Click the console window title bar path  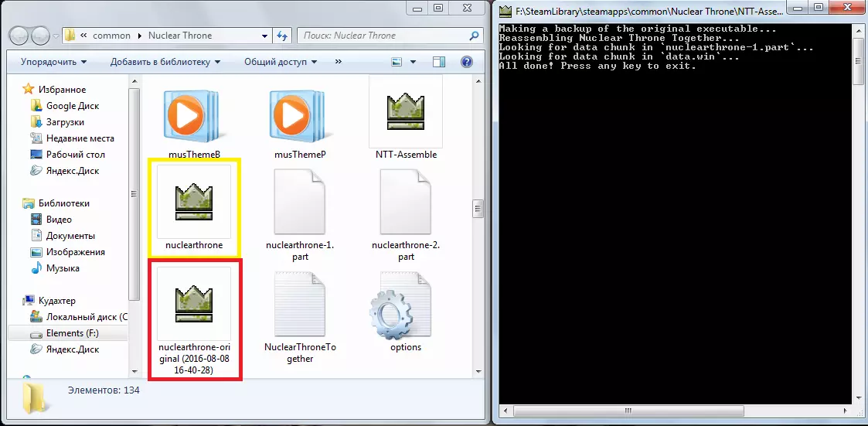650,10
